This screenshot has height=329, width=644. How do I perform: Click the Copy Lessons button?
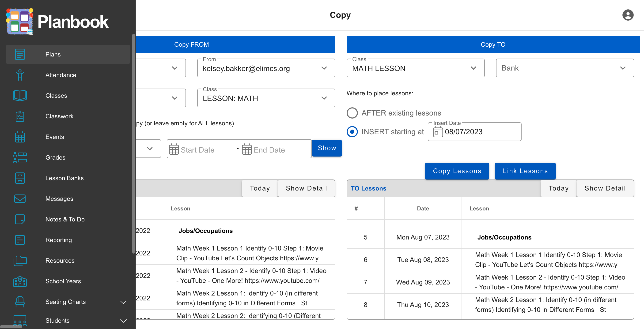(457, 171)
